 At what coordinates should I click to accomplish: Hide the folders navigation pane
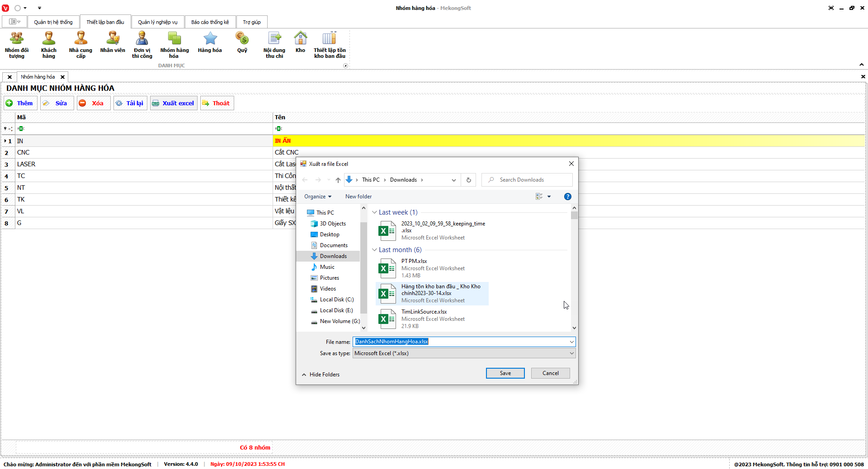tap(321, 375)
